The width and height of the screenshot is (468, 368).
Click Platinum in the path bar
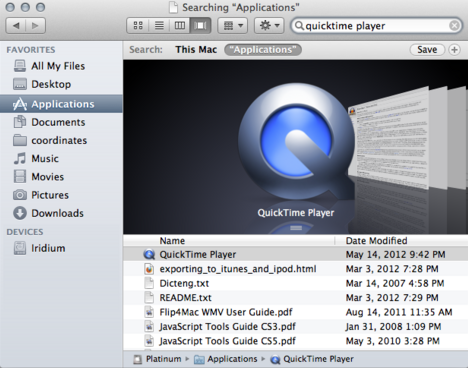pyautogui.click(x=157, y=359)
